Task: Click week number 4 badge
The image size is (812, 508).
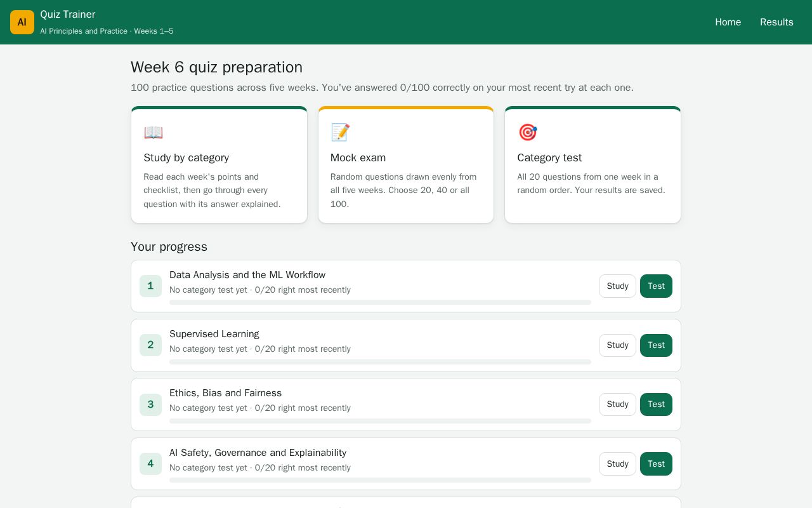Action: tap(150, 464)
